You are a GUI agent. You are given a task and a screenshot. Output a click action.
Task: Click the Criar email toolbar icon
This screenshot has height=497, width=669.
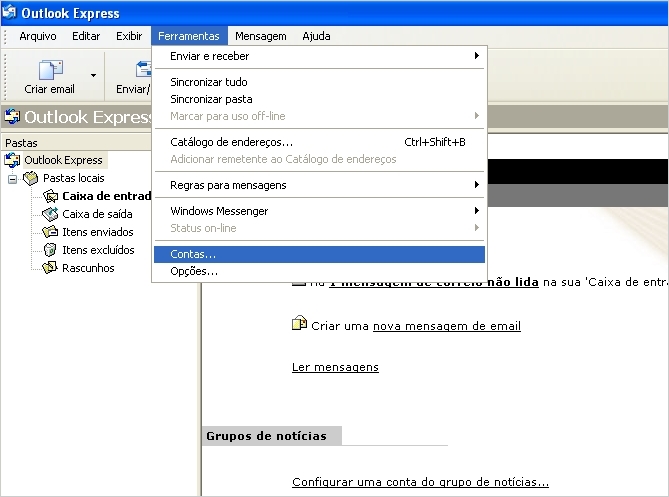49,72
